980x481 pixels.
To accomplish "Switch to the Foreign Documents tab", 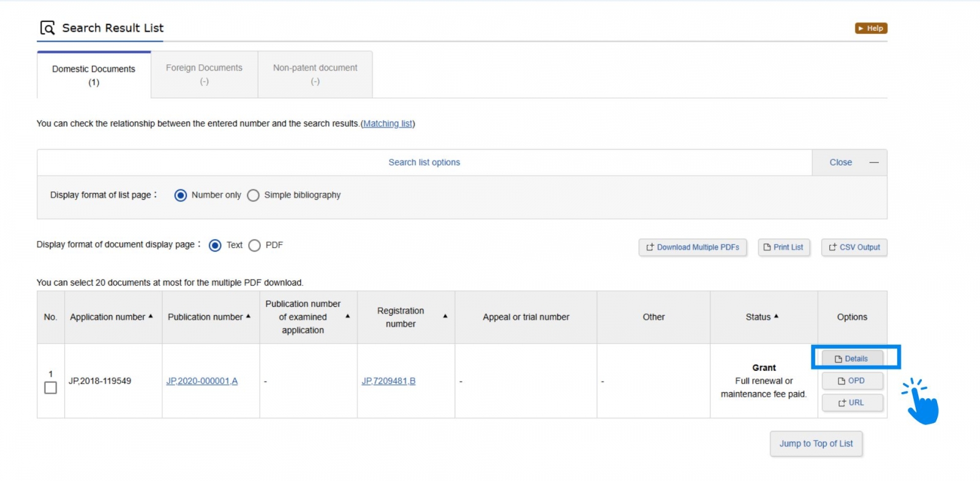I will tap(204, 74).
